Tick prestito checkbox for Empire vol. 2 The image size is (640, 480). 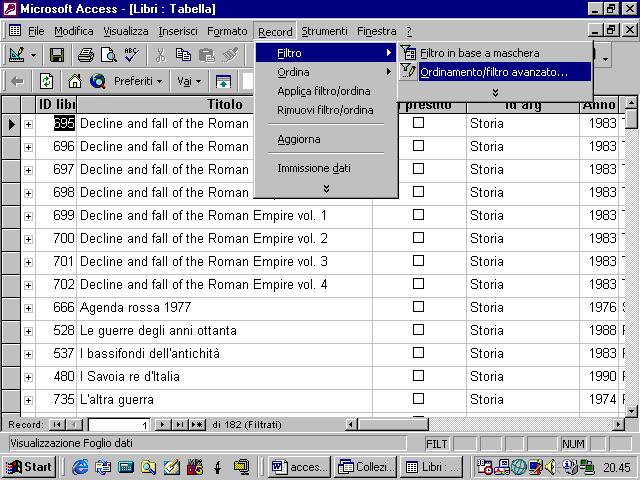[418, 238]
